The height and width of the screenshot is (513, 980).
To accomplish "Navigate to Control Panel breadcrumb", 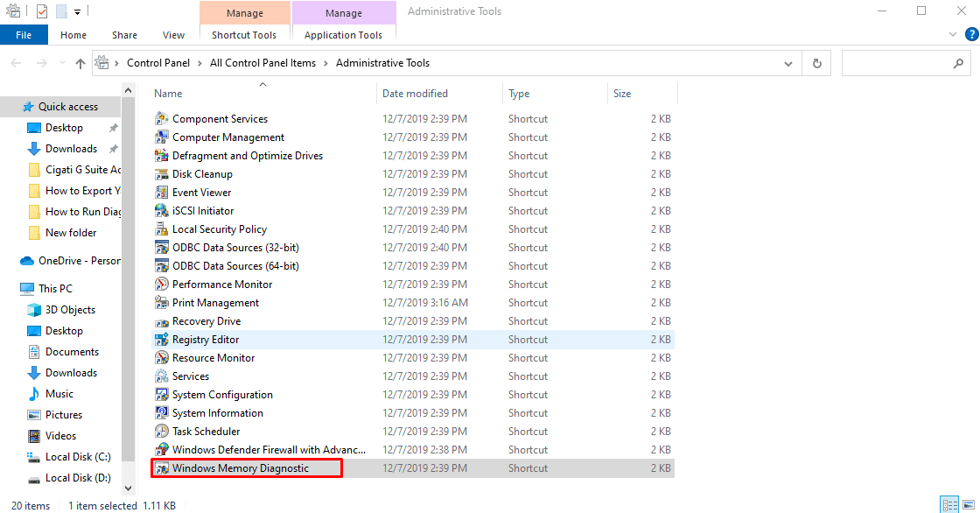I will click(x=158, y=63).
